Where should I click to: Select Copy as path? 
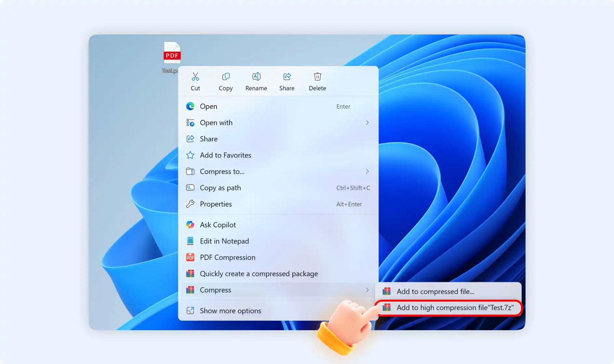tap(278, 188)
